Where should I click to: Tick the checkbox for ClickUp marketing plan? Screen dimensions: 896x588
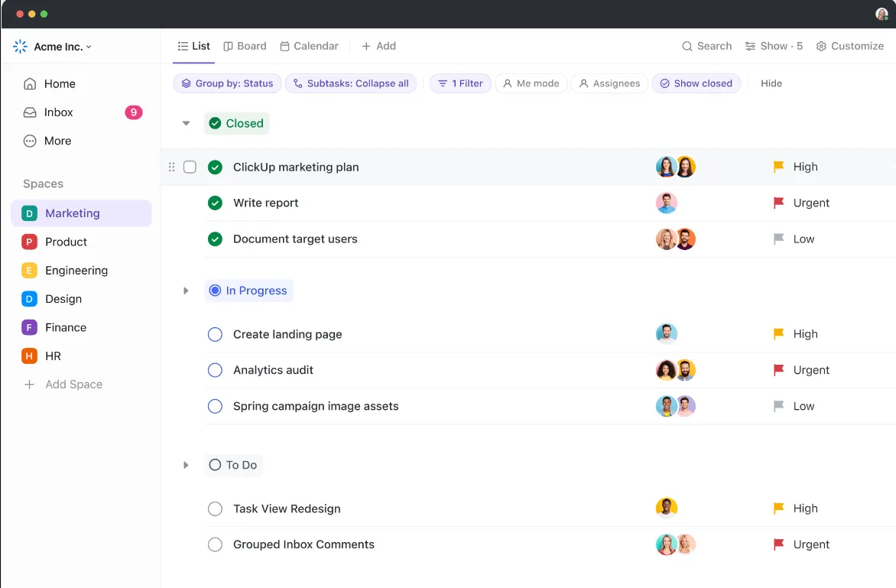point(190,167)
